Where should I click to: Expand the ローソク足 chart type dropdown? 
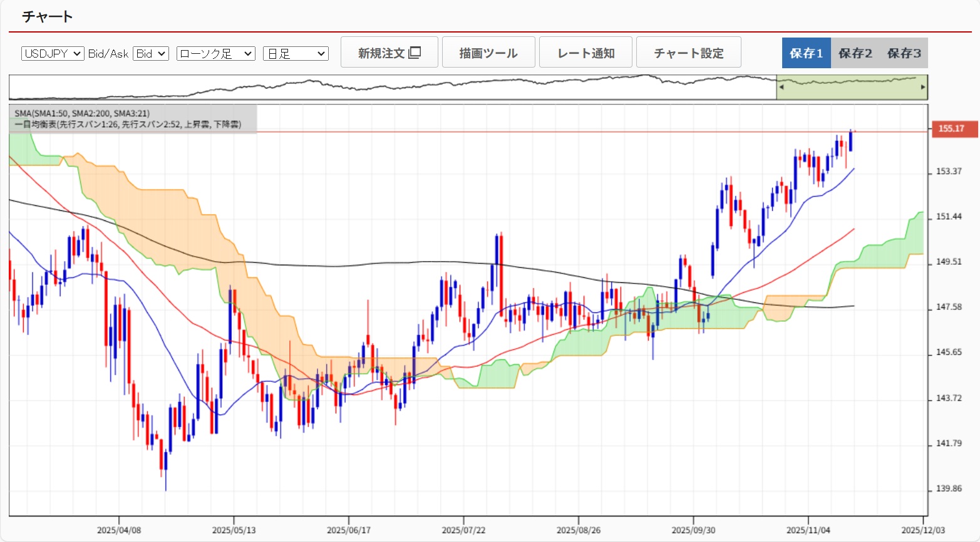[x=215, y=54]
